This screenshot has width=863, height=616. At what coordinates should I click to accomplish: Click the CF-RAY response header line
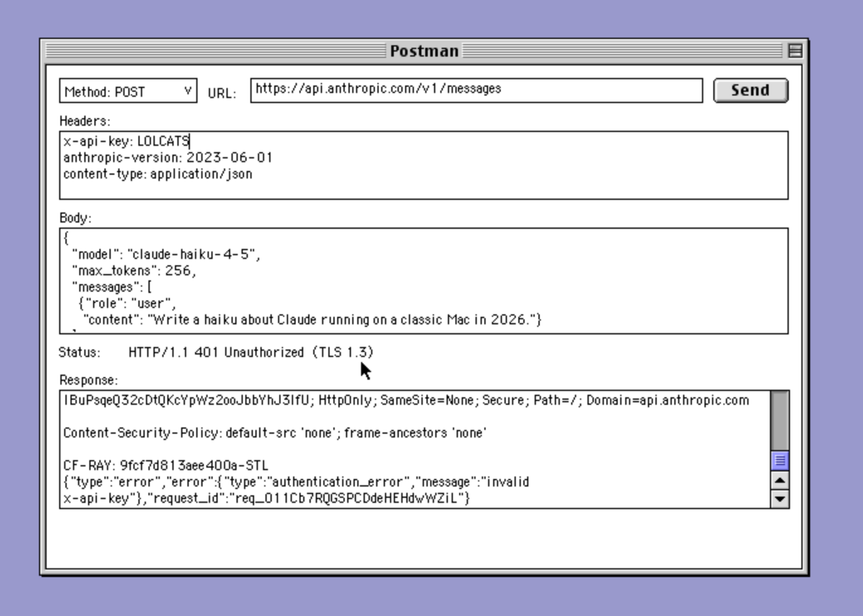coord(165,466)
